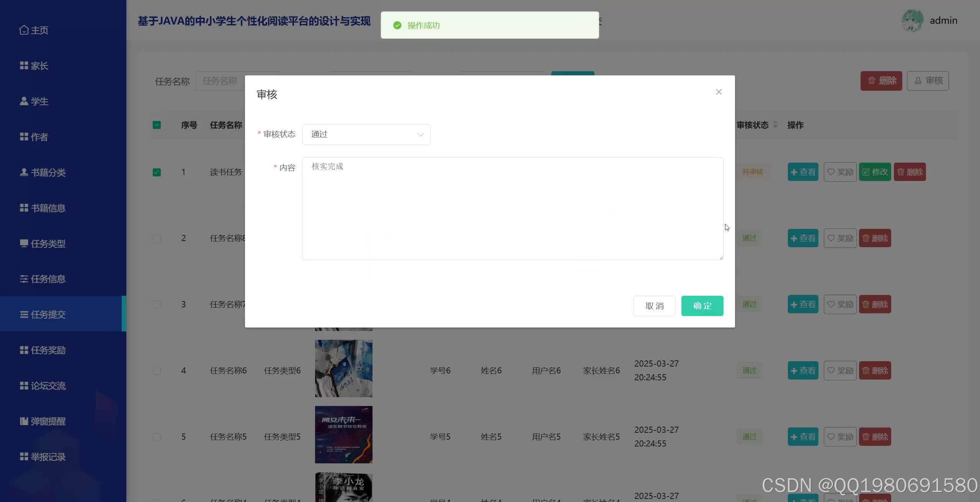The image size is (980, 502).
Task: Click the home icon beside 主页
Action: click(24, 30)
